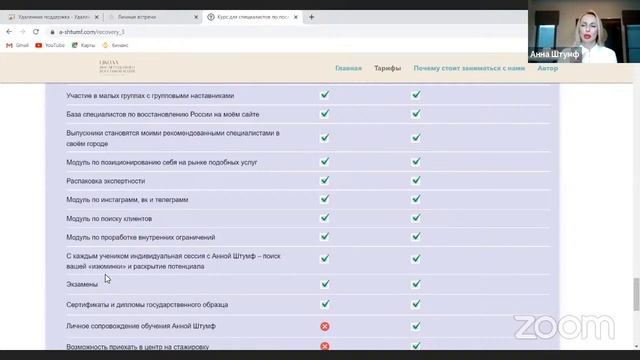The width and height of the screenshot is (640, 360).
Task: Click red cross for Личное сопровождение row
Action: (x=325, y=326)
